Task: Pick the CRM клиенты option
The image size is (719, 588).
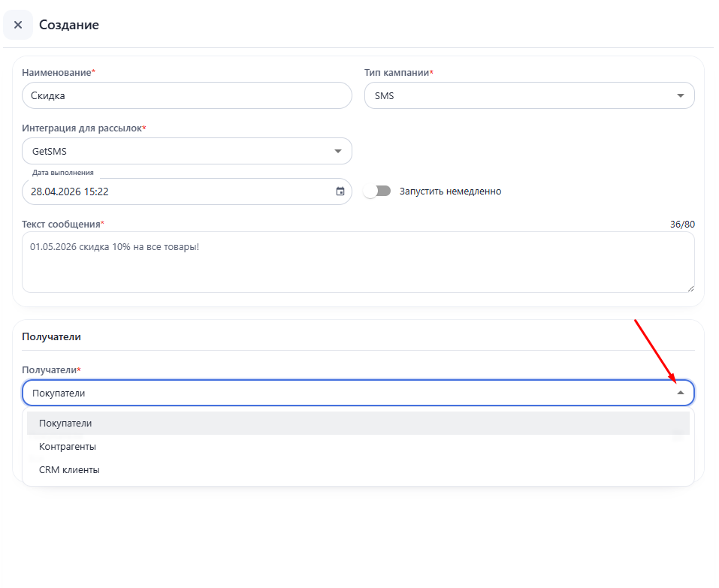Action: click(69, 470)
